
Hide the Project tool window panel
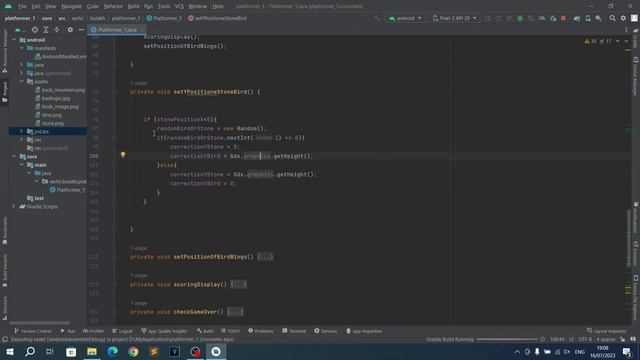tap(81, 30)
